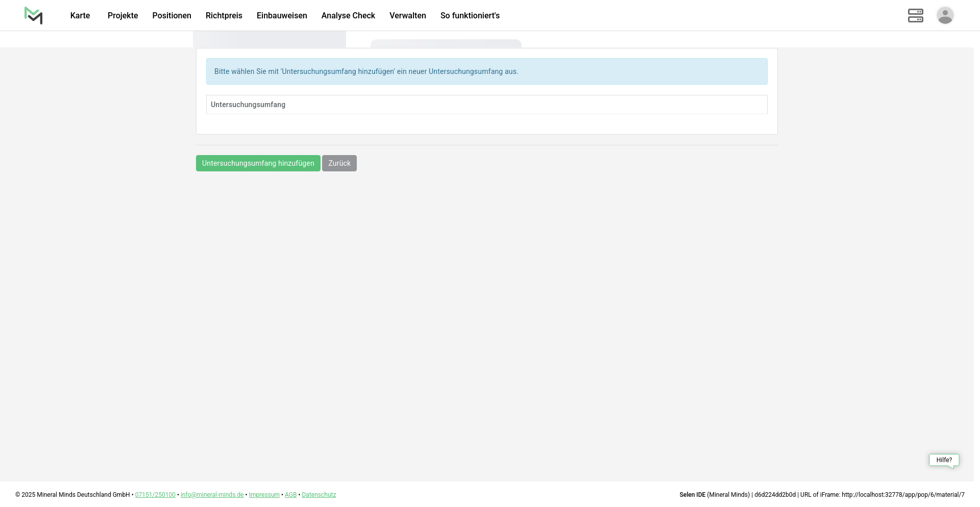
Task: Open the Impressum footer link
Action: 264,495
